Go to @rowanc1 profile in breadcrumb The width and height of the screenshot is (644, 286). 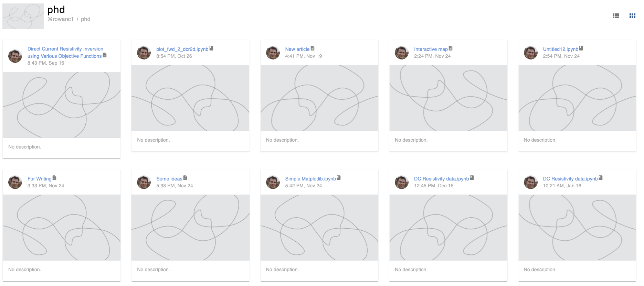point(61,19)
